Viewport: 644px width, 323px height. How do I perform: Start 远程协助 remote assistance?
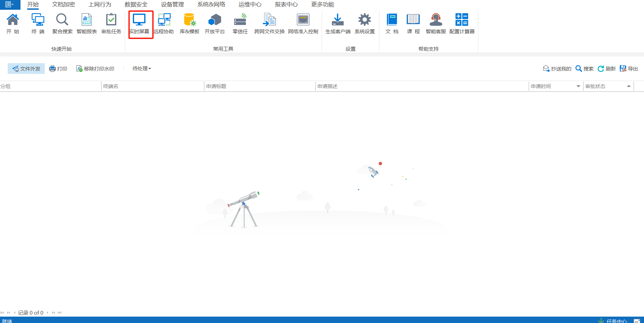(x=164, y=24)
